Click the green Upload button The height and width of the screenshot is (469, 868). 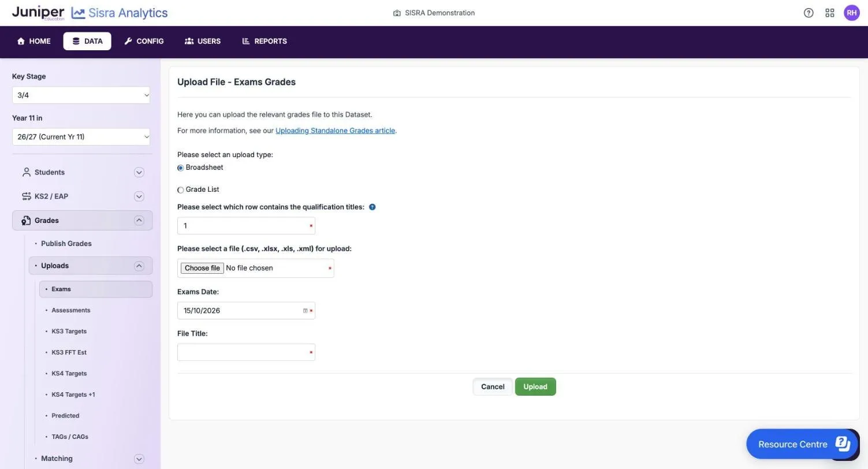pyautogui.click(x=535, y=387)
